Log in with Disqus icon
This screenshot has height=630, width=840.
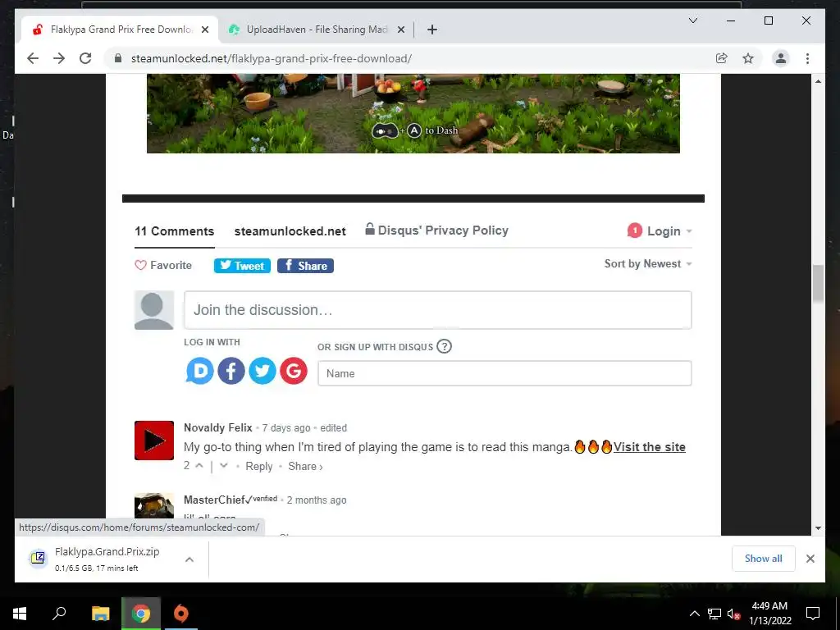pyautogui.click(x=200, y=371)
